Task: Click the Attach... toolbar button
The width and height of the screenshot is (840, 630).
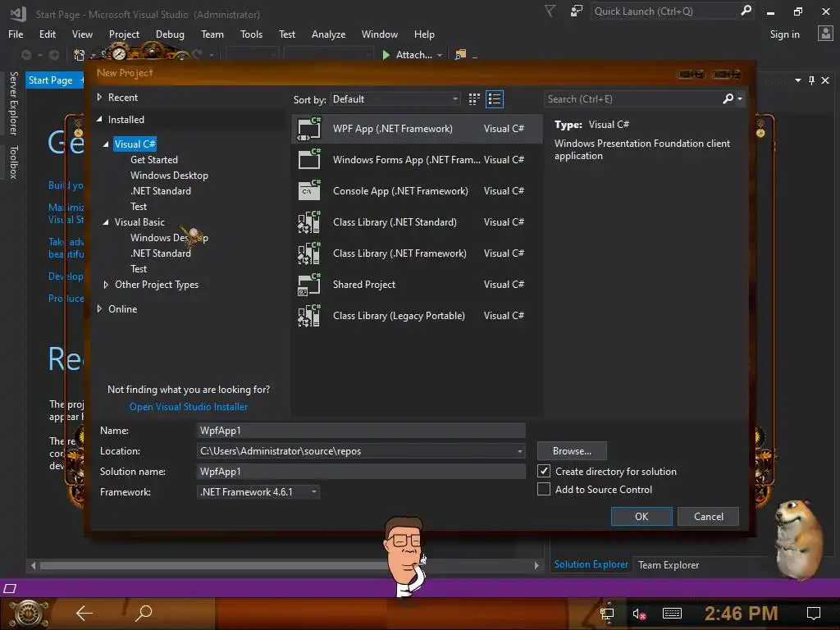Action: coord(408,55)
